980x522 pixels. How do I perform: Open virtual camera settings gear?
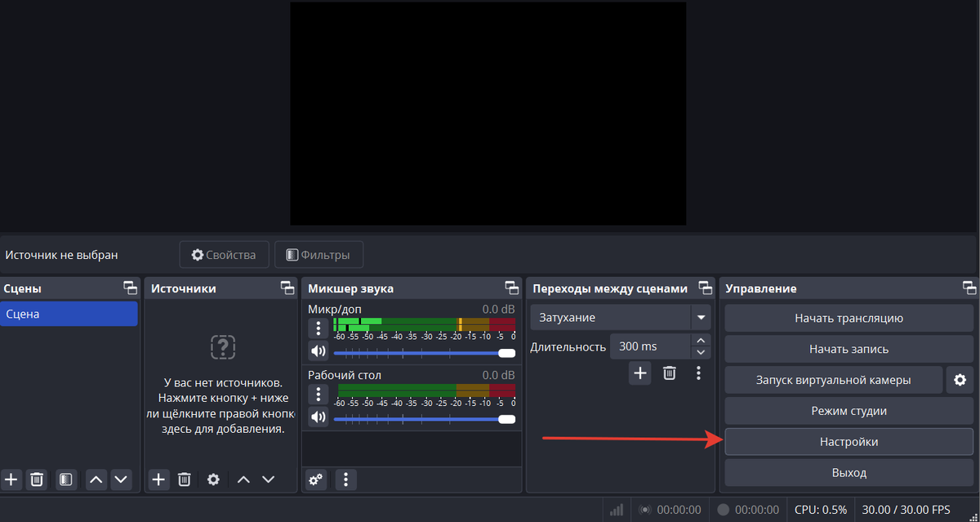(x=960, y=380)
